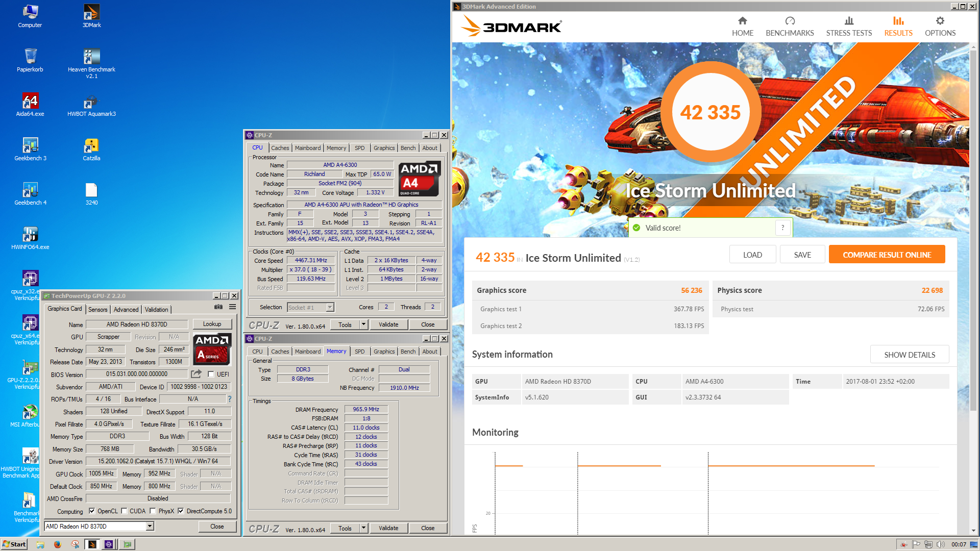Click the Valid score question mark button
Screen dimensions: 980x551
(782, 228)
